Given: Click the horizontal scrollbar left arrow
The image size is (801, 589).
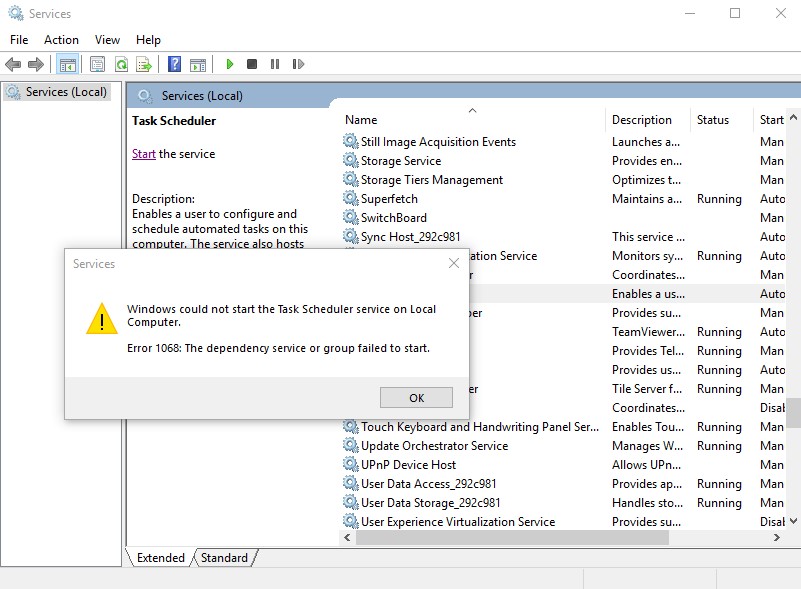Looking at the screenshot, I should (x=347, y=537).
